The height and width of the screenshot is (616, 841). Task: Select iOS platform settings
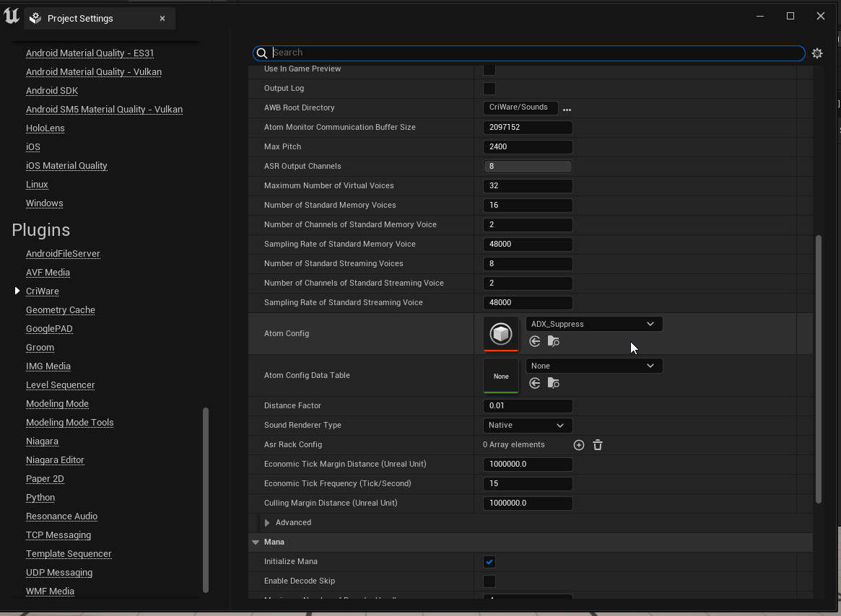(32, 147)
